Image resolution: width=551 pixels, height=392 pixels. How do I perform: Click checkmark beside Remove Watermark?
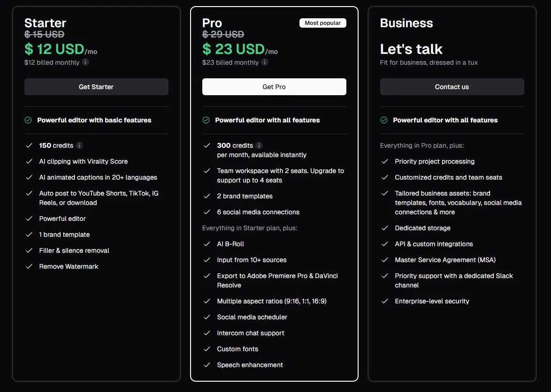pyautogui.click(x=29, y=266)
